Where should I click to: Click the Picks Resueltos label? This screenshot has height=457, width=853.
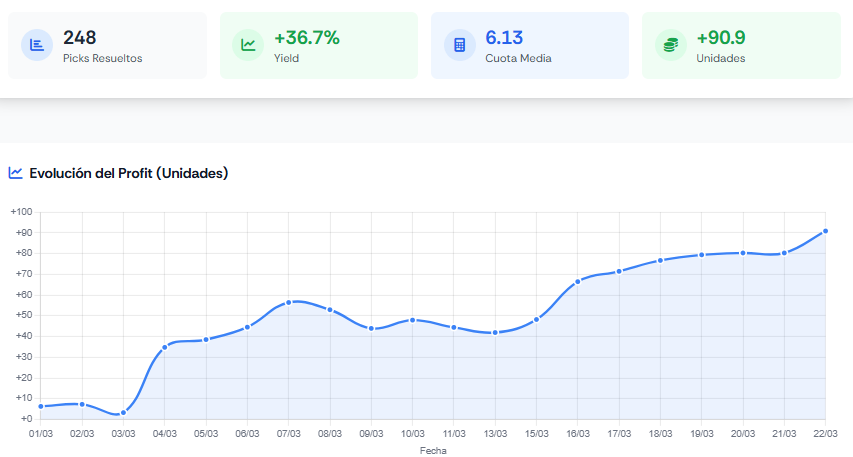click(102, 58)
